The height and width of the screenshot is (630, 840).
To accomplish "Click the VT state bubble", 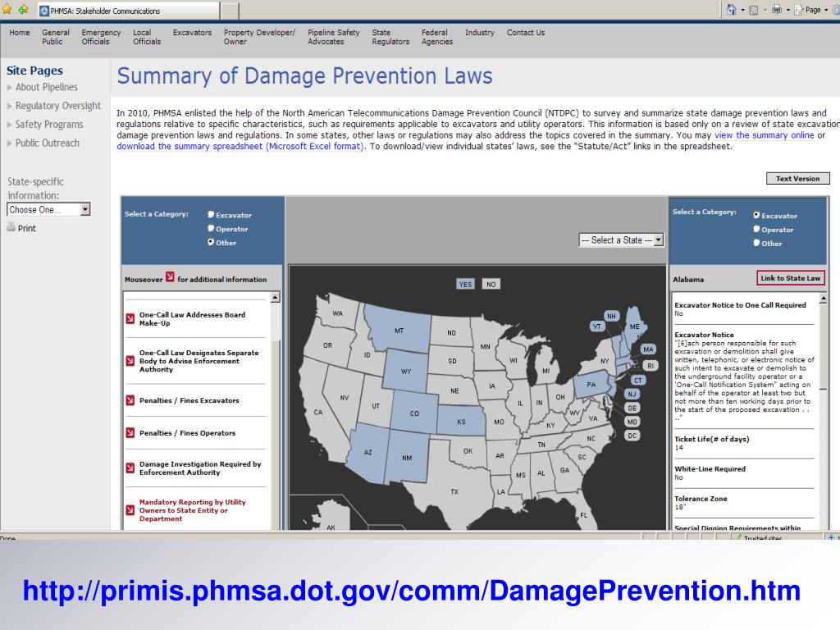I will [x=597, y=326].
